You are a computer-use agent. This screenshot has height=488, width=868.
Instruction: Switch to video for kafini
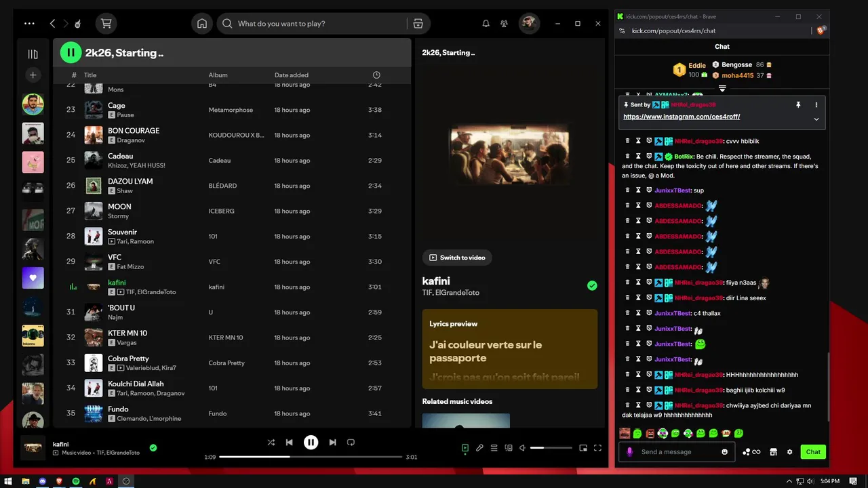(457, 258)
